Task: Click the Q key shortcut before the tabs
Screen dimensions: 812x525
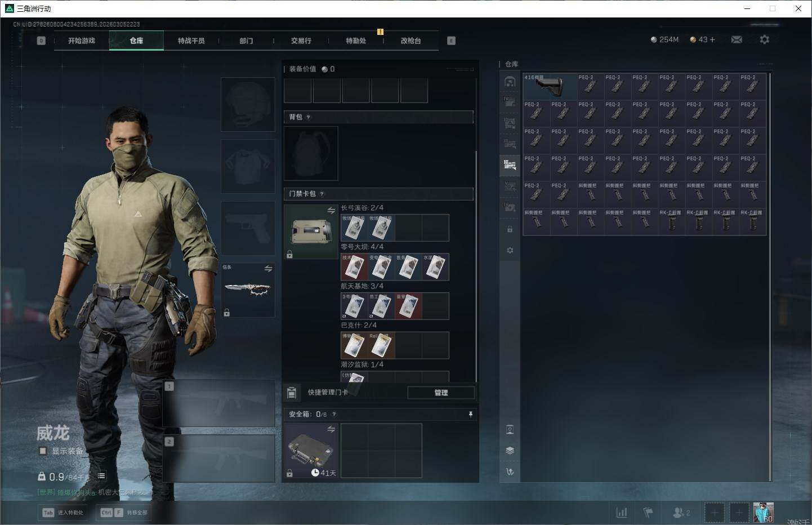Action: coord(41,41)
